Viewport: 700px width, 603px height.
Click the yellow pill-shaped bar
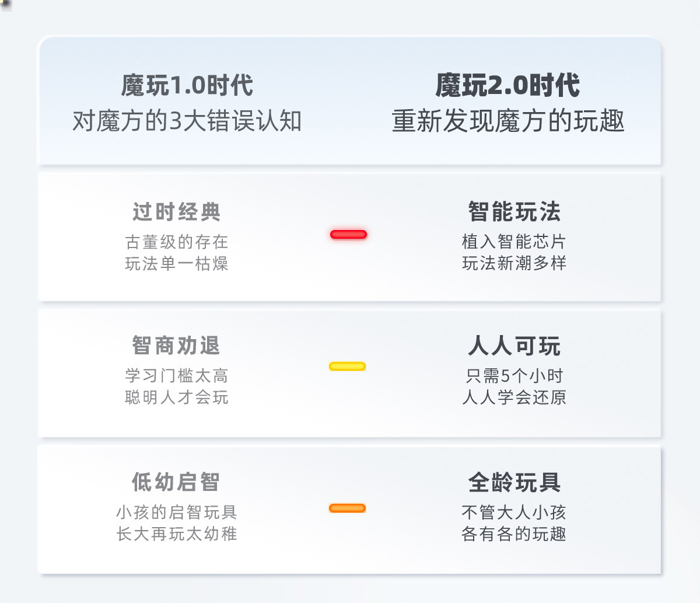click(347, 367)
